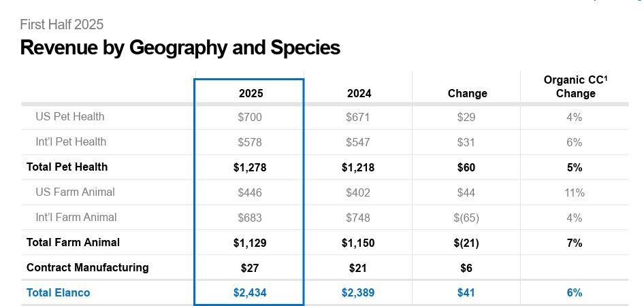The image size is (644, 306).
Task: Select the Total Farm Animal row label
Action: point(73,242)
